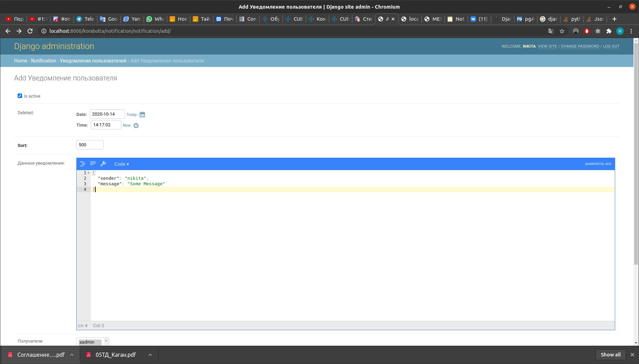Click the starred extension icon
The width and height of the screenshot is (639, 364).
[598, 31]
